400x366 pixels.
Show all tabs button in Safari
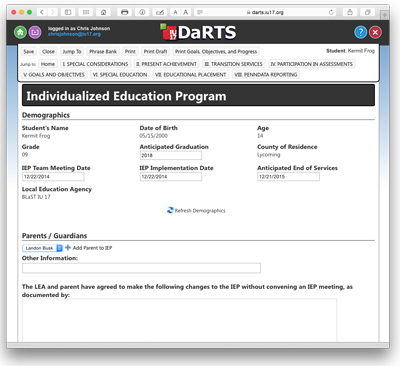(368, 12)
